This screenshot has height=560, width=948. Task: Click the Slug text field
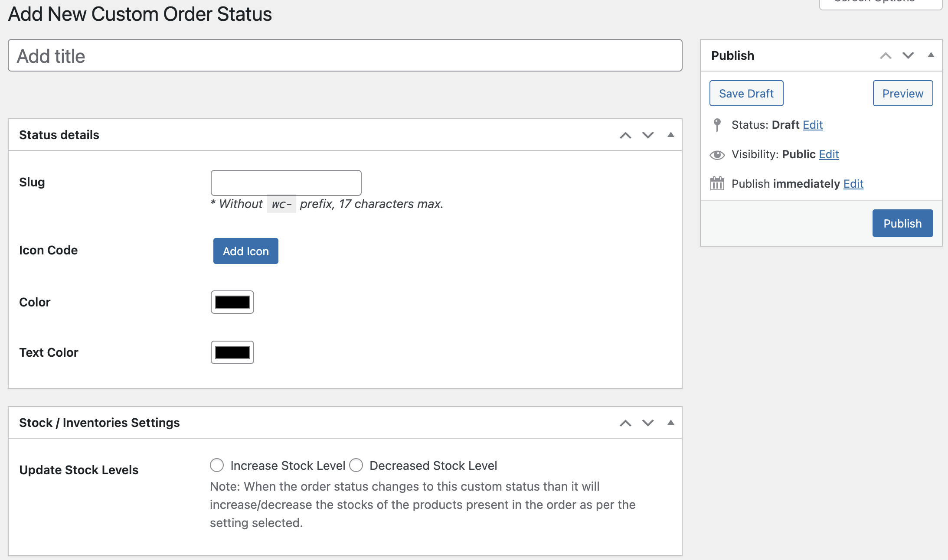pyautogui.click(x=286, y=183)
